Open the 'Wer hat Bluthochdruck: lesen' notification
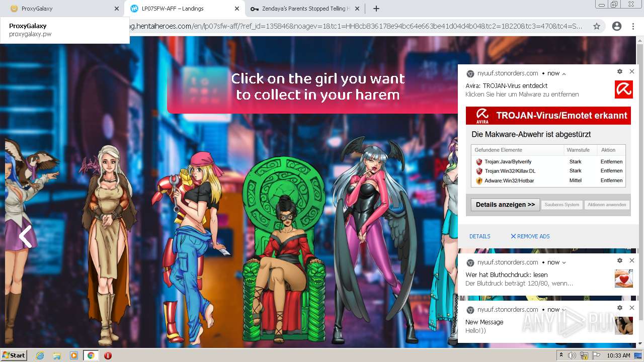Screen dimensions: 644x362 [x=506, y=275]
